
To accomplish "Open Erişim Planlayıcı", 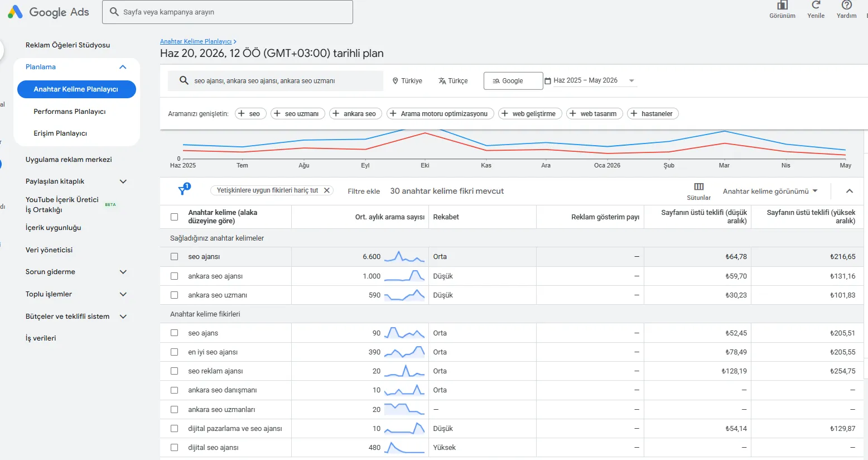I will tap(60, 133).
